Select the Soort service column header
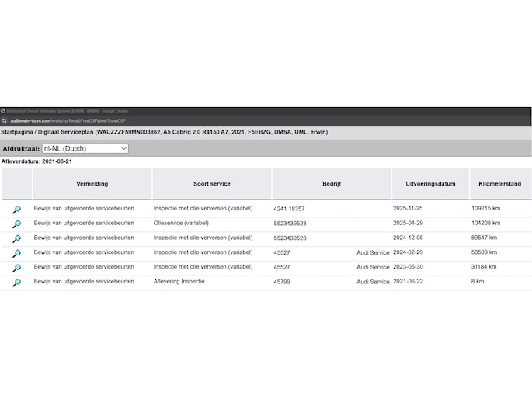Viewport: 532px width, 399px height. (x=211, y=184)
